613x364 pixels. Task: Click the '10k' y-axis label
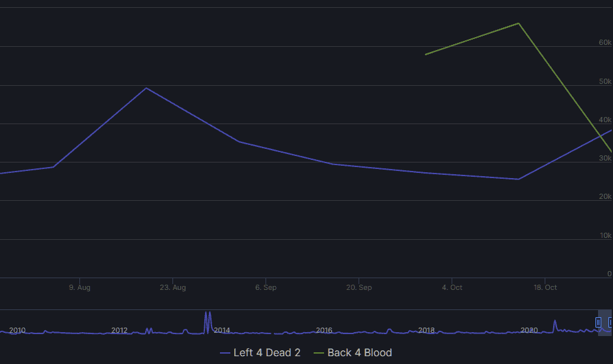(606, 235)
